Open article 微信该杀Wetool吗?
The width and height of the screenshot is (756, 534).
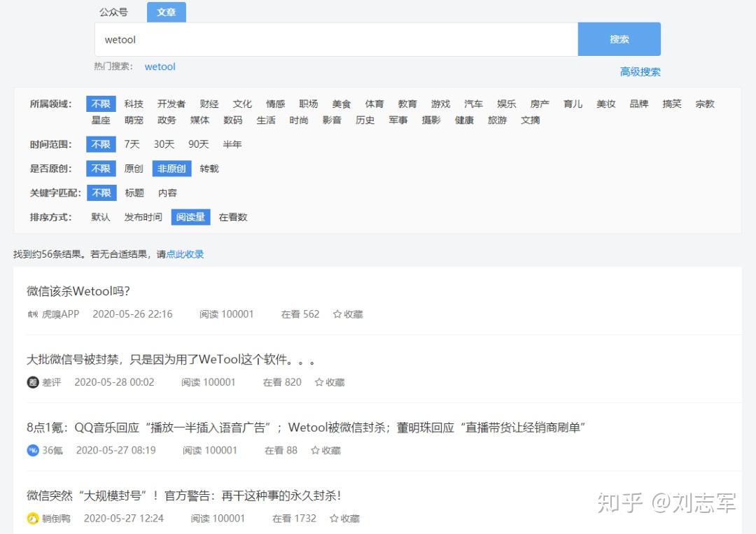click(x=78, y=291)
